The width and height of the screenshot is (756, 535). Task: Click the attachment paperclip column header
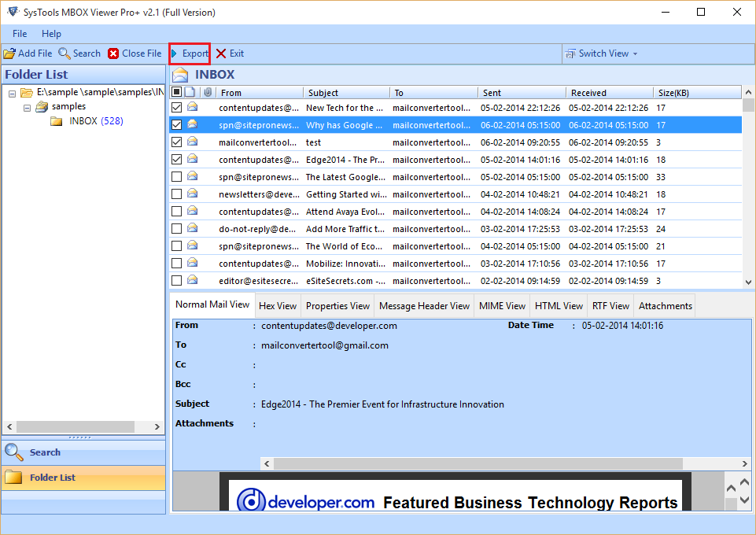[208, 92]
